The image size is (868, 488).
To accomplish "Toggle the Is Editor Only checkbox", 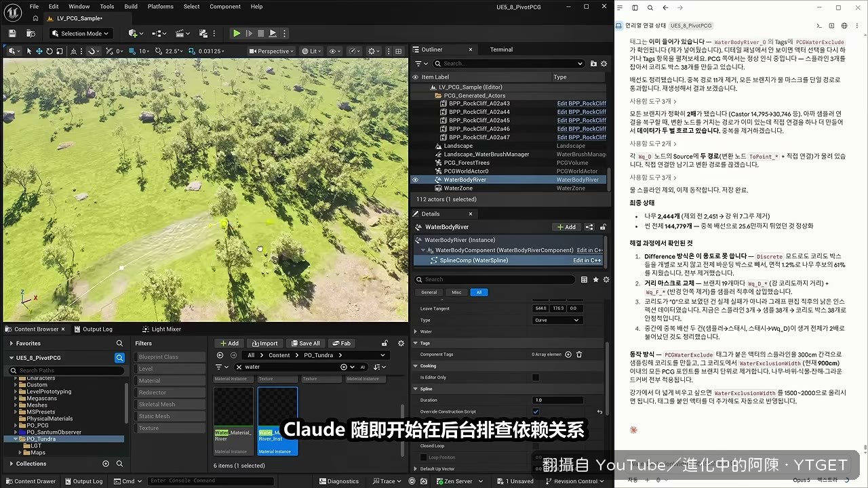I will [x=536, y=377].
